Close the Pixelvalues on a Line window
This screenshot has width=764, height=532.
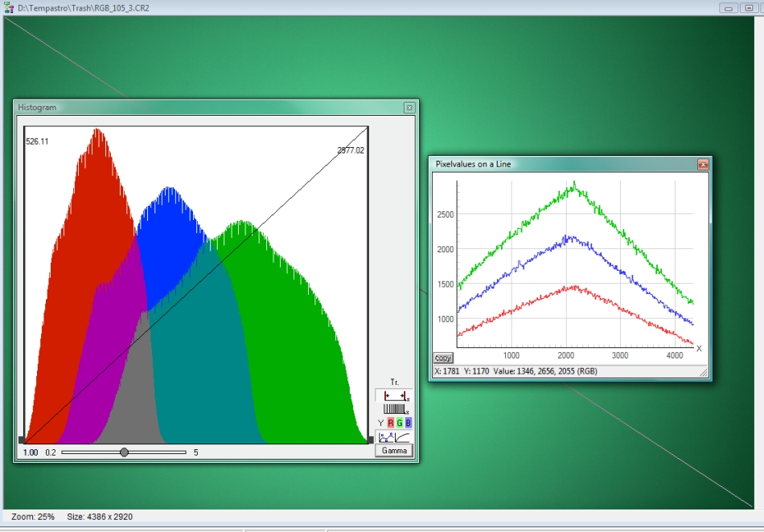coord(703,165)
